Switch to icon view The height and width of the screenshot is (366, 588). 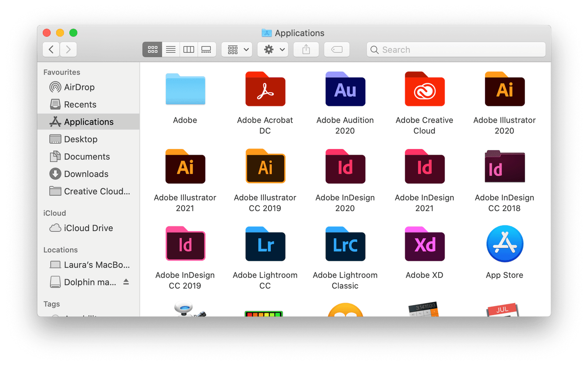(x=152, y=50)
